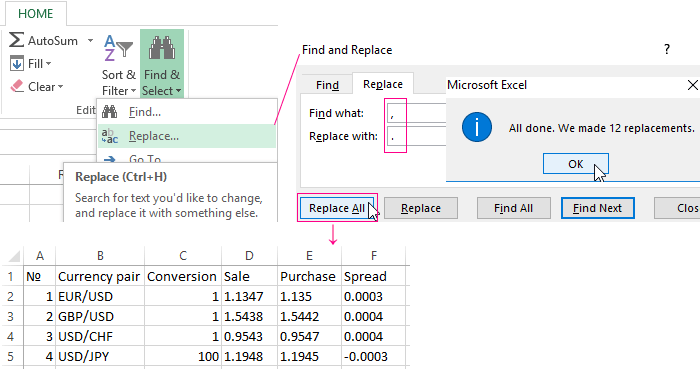
Task: Click the Currency pair header cell
Action: click(x=100, y=276)
